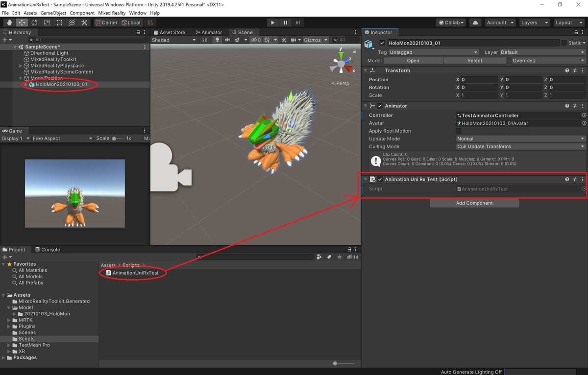Open script component help icon

[x=567, y=179]
